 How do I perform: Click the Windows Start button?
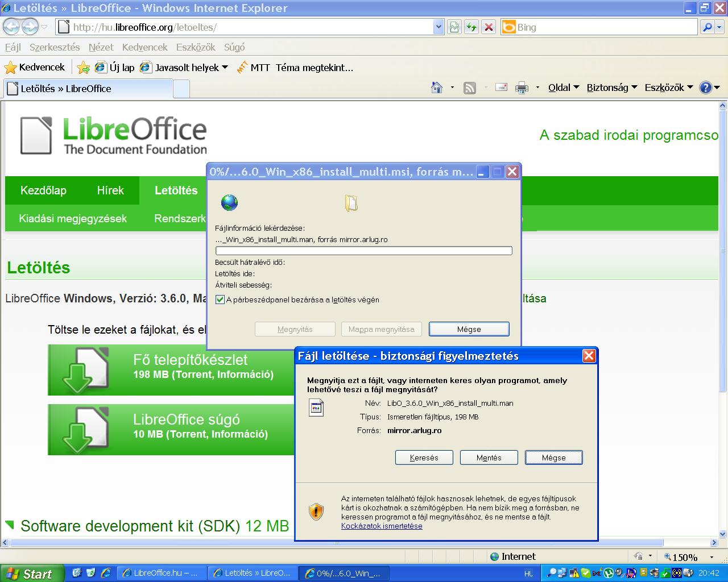point(30,573)
